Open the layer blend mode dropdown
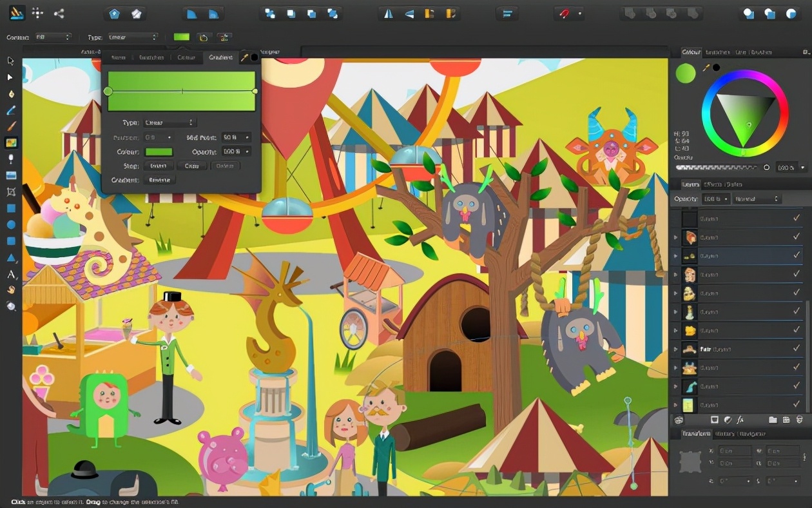This screenshot has height=508, width=812. (758, 199)
